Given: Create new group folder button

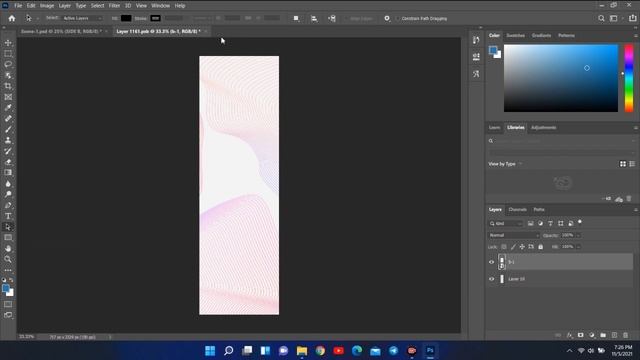Looking at the screenshot, I should (603, 335).
